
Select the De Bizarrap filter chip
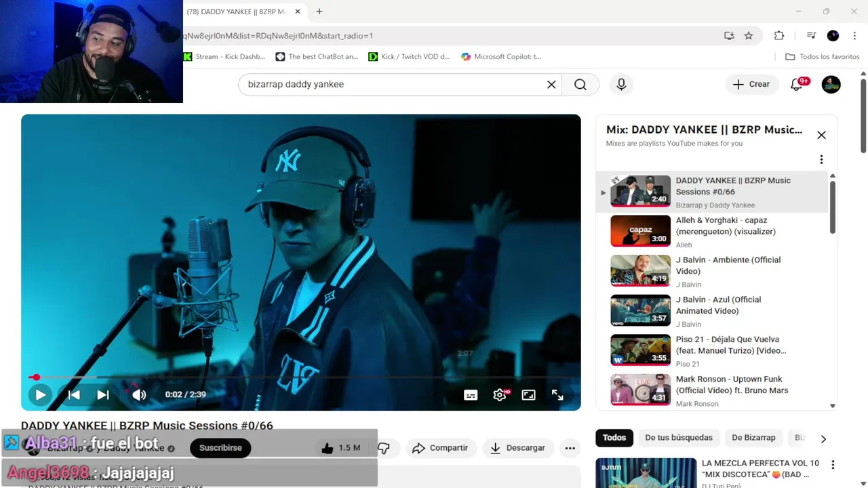753,438
